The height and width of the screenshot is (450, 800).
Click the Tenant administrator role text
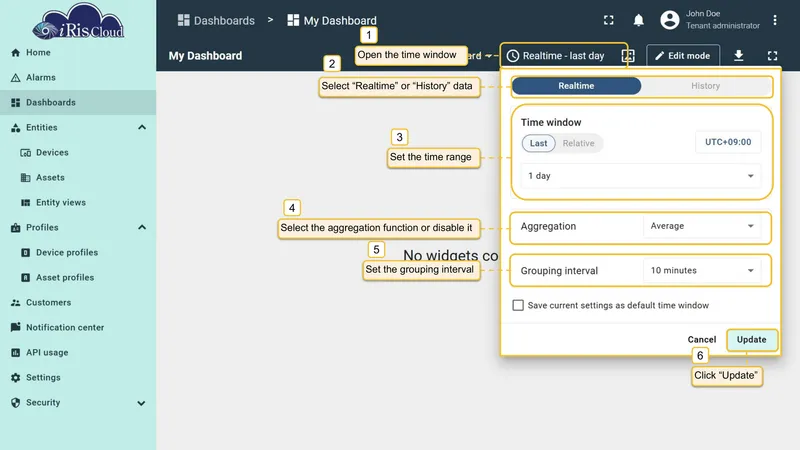point(722,26)
